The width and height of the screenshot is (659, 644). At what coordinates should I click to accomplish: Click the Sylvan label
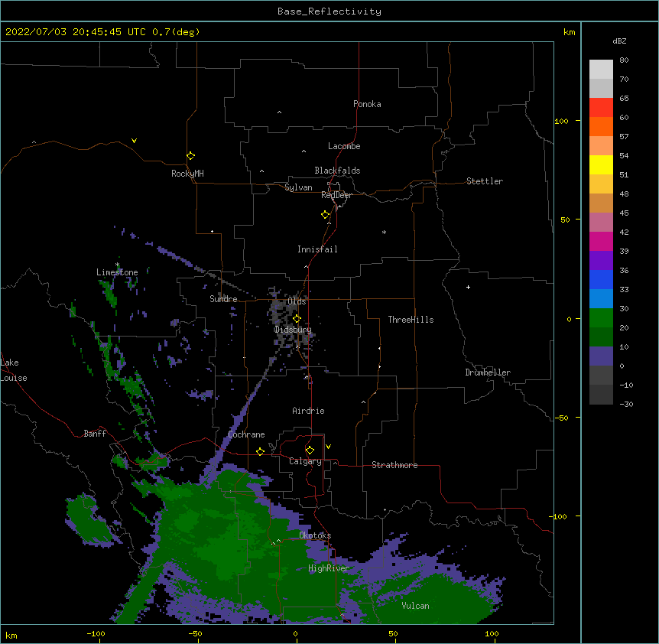tap(298, 187)
